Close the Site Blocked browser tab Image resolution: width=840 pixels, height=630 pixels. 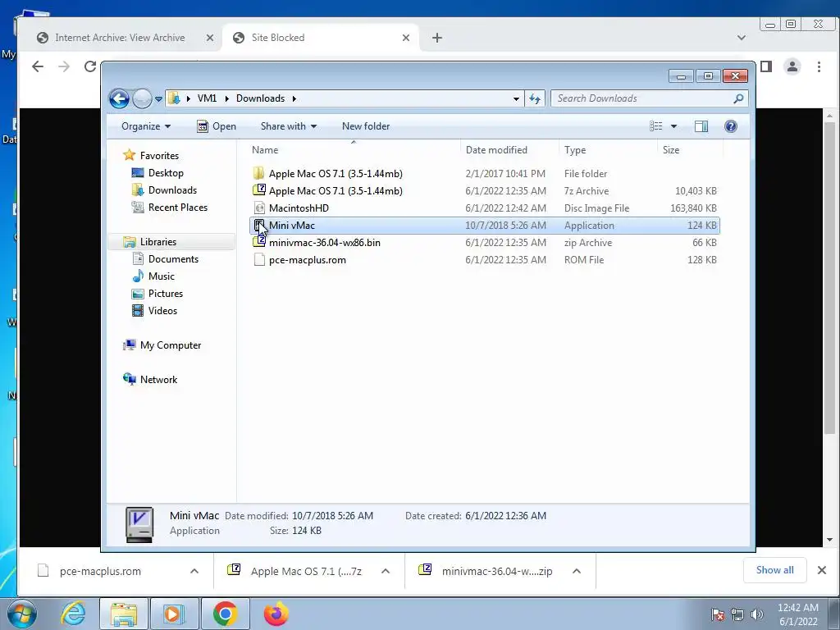coord(405,38)
